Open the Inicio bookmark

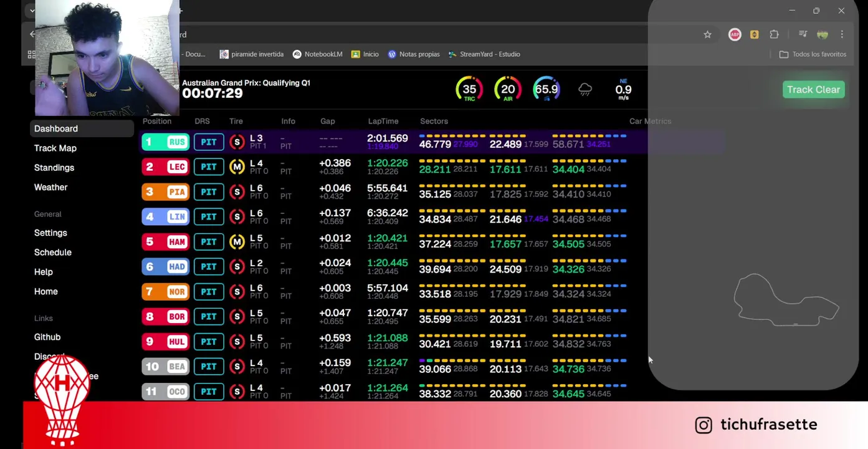pyautogui.click(x=365, y=54)
